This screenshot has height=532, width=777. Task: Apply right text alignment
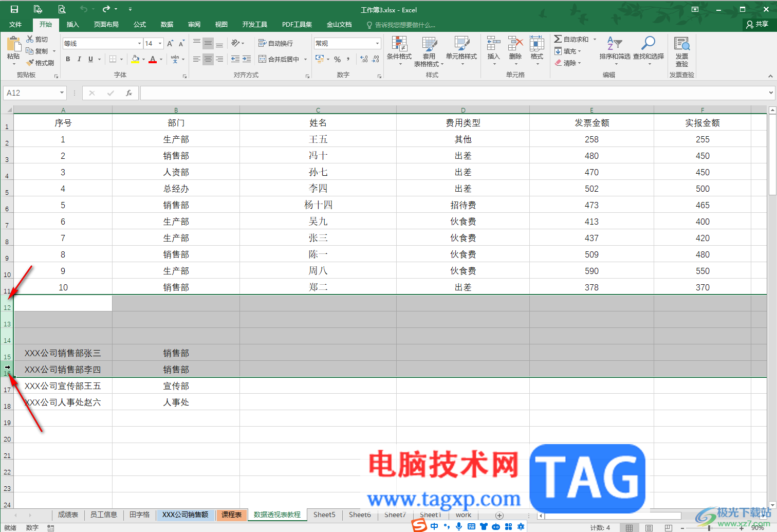tap(219, 60)
